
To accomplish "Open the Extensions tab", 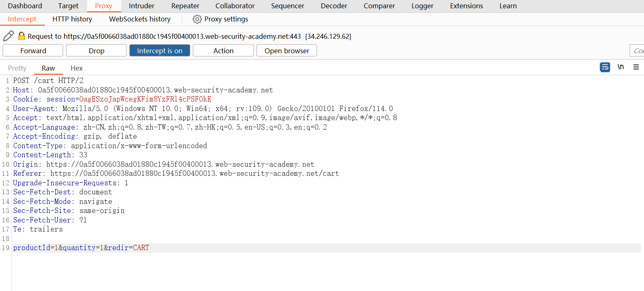I will tap(466, 6).
